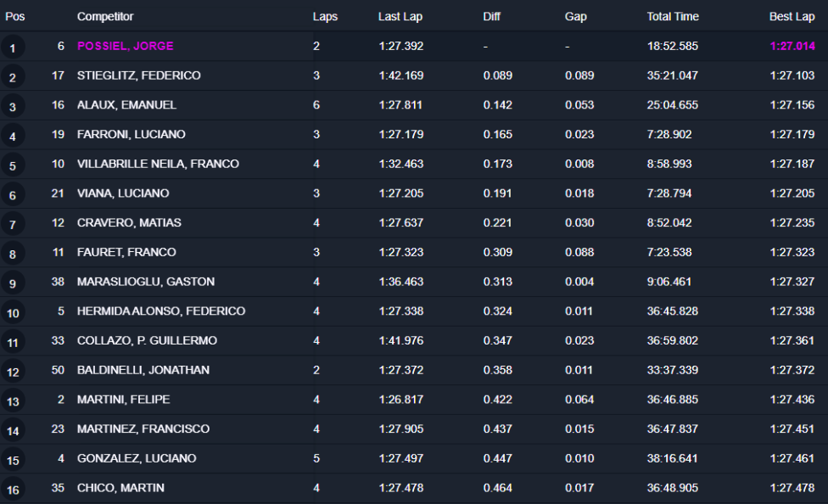Sort by the Laps column header
This screenshot has width=828, height=504.
(325, 17)
